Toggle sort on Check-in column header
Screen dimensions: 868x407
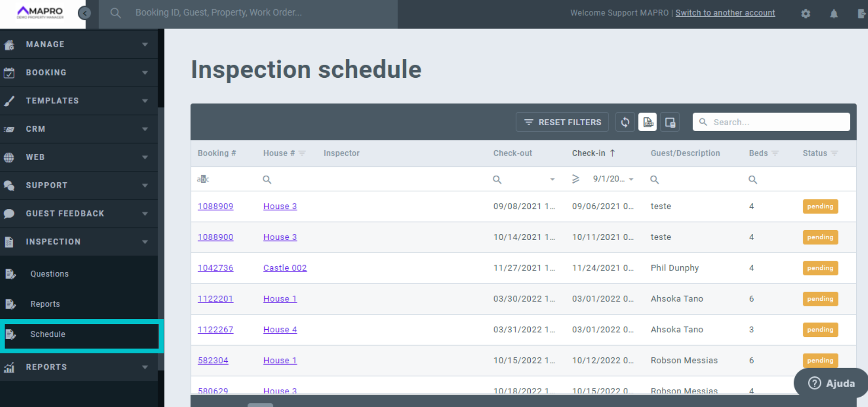pos(589,153)
